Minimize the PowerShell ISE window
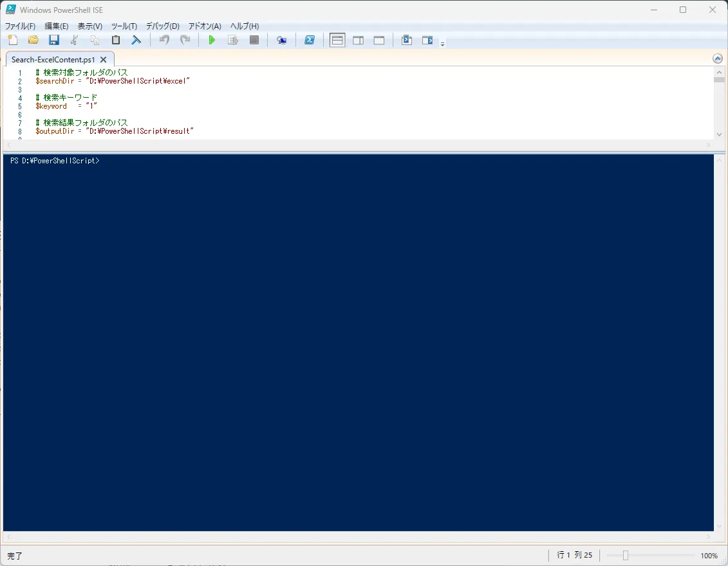The image size is (728, 566). click(x=654, y=10)
